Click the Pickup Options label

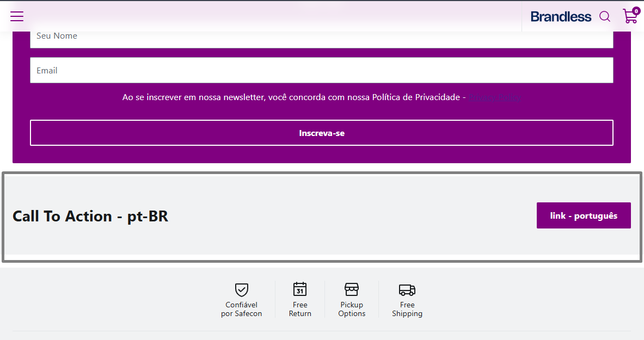tap(352, 309)
